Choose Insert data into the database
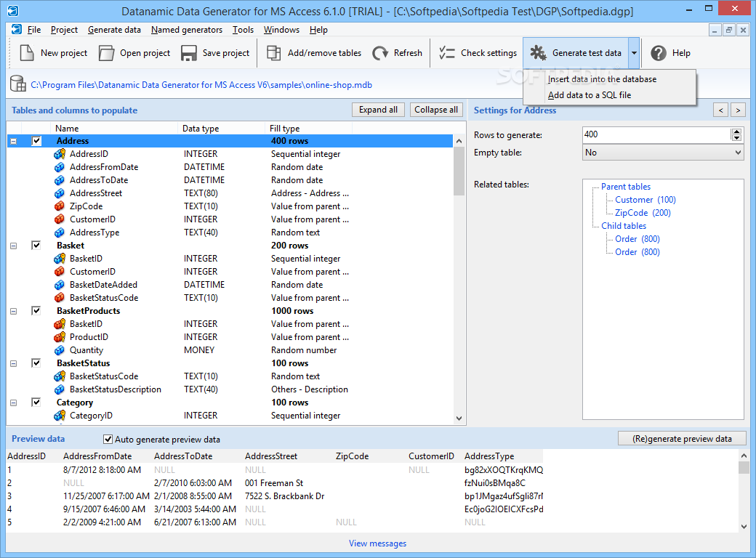The height and width of the screenshot is (558, 756). pyautogui.click(x=602, y=79)
